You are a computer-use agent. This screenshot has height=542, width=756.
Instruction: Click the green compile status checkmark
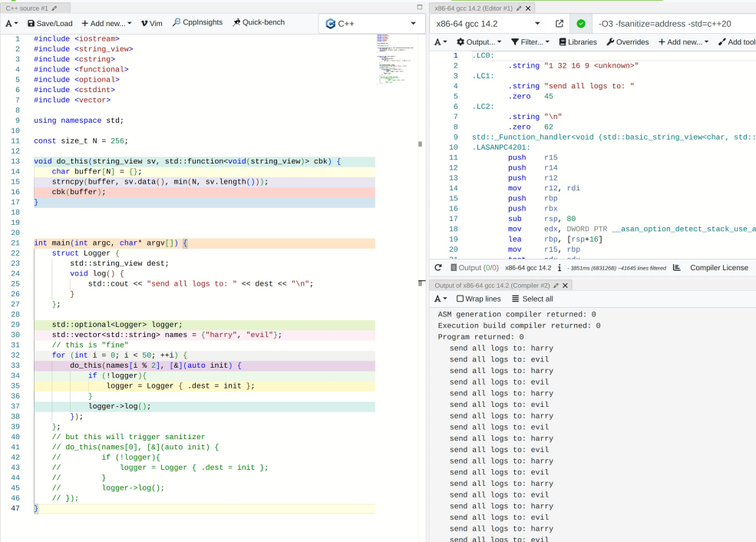(x=581, y=24)
